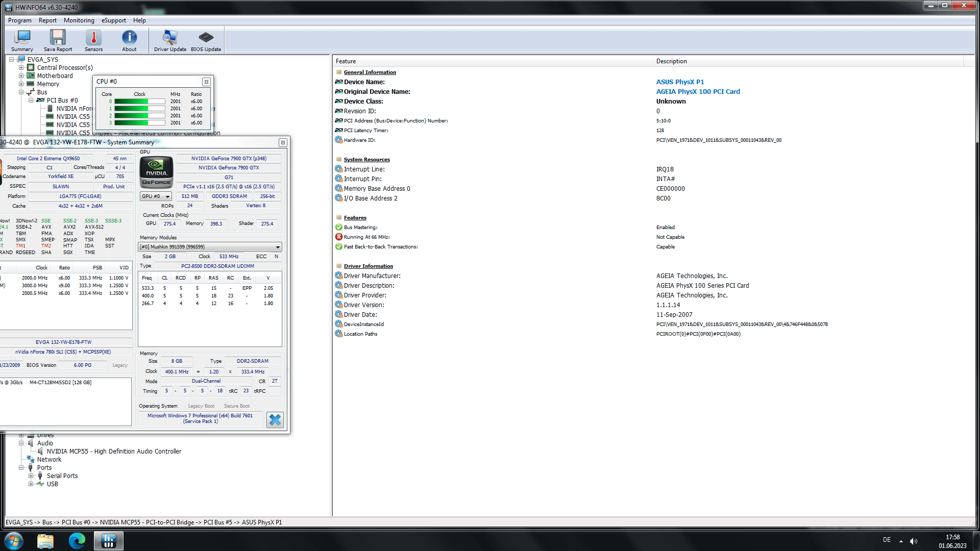This screenshot has width=980, height=551.
Task: Select the Audio speaker icon in tree
Action: click(x=31, y=443)
